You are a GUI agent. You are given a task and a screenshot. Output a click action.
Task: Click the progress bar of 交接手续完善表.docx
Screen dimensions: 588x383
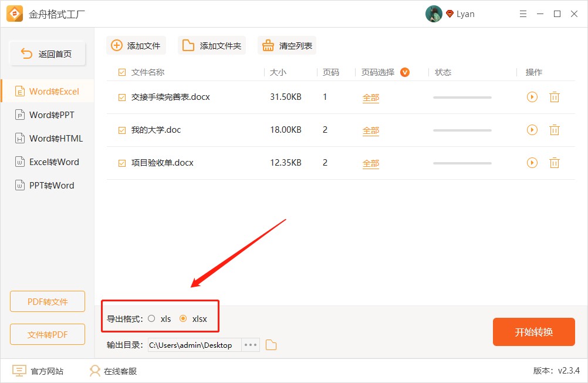pyautogui.click(x=462, y=97)
